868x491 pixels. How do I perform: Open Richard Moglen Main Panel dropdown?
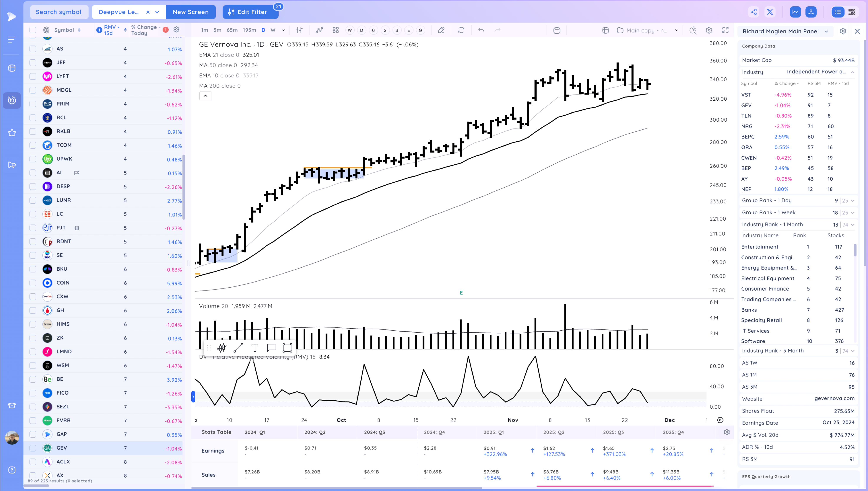pyautogui.click(x=826, y=31)
